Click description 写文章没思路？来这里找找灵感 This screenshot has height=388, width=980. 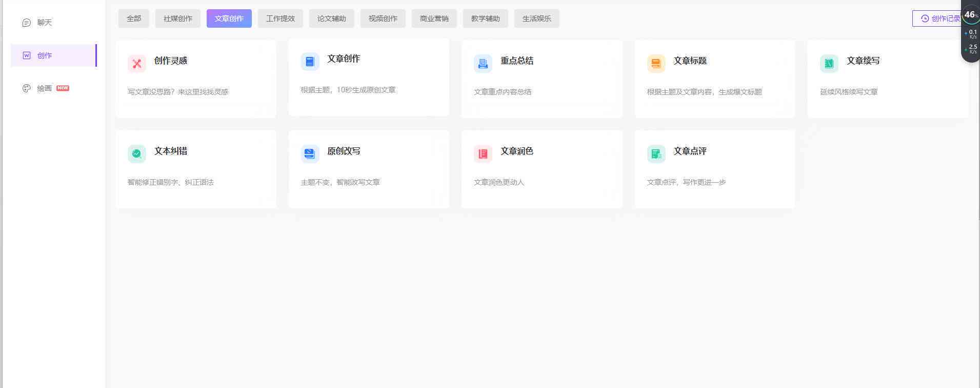click(x=178, y=92)
